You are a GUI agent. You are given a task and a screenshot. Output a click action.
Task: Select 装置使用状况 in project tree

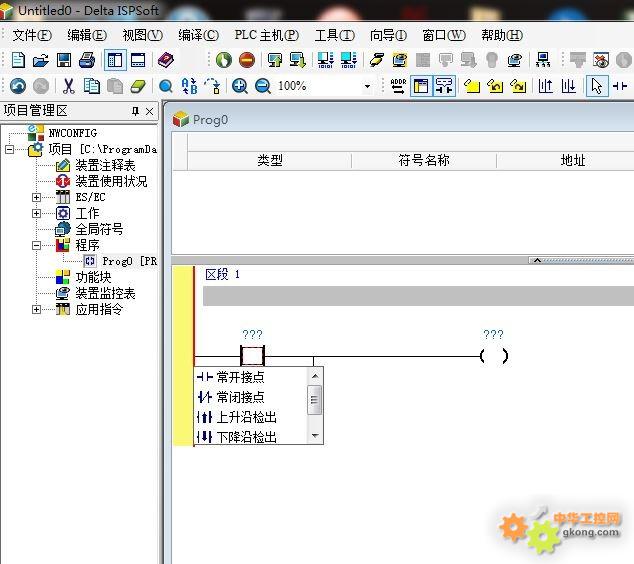click(x=111, y=181)
